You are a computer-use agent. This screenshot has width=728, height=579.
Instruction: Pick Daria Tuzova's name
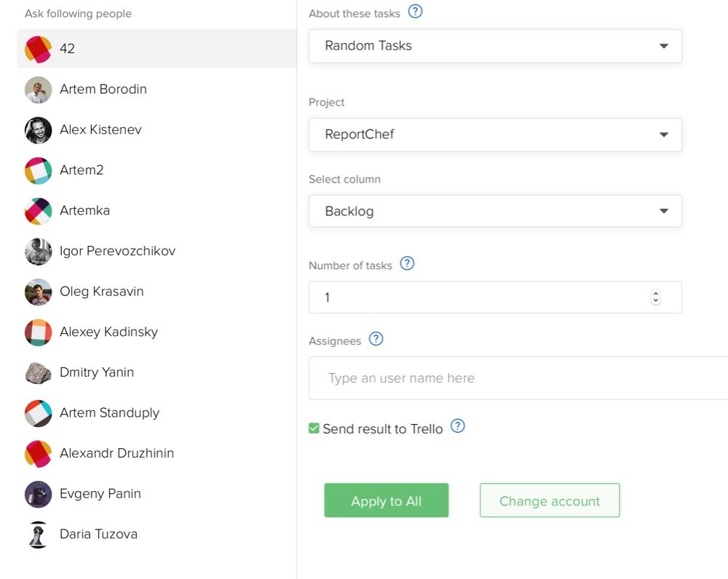99,534
